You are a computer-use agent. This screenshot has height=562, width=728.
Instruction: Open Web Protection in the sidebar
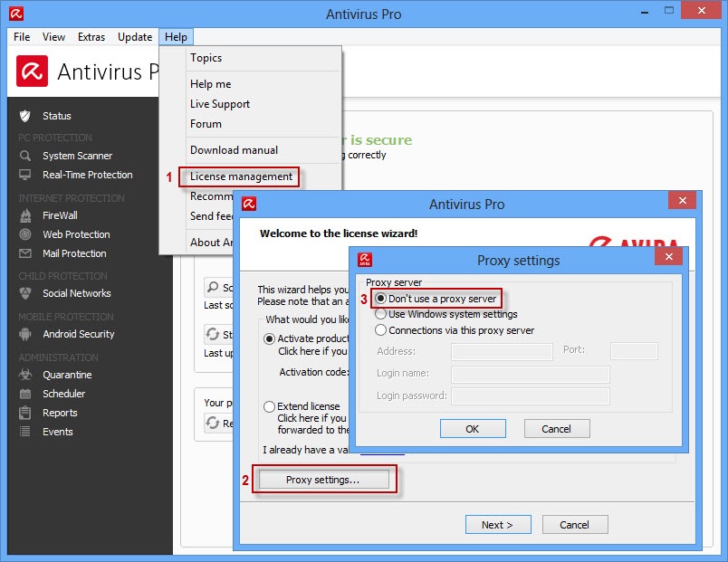pyautogui.click(x=77, y=234)
